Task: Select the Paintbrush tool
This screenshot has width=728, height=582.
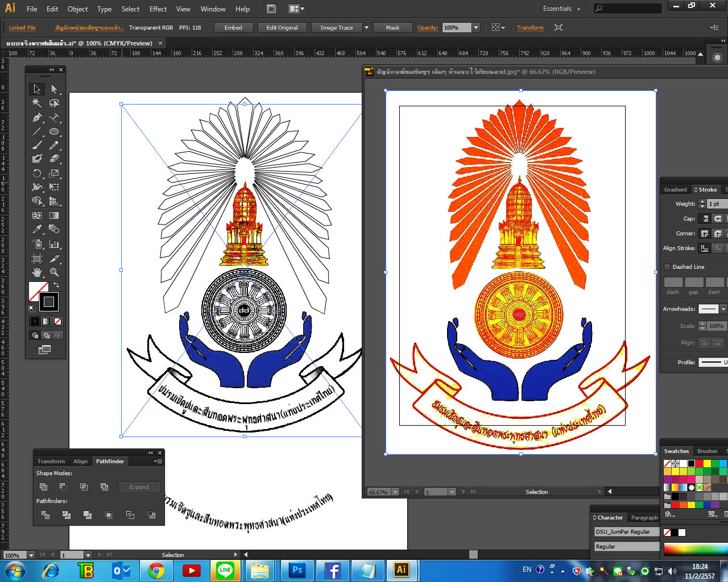Action: [x=37, y=145]
